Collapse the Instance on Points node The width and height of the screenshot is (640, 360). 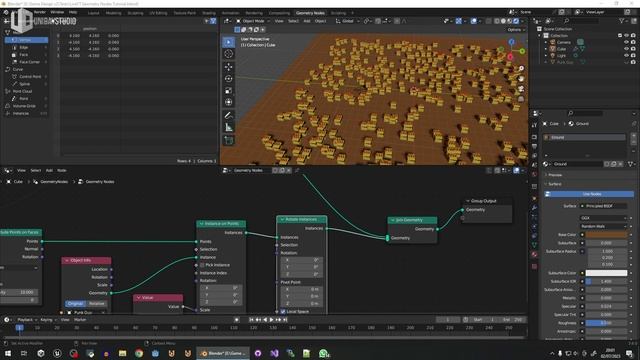click(201, 224)
